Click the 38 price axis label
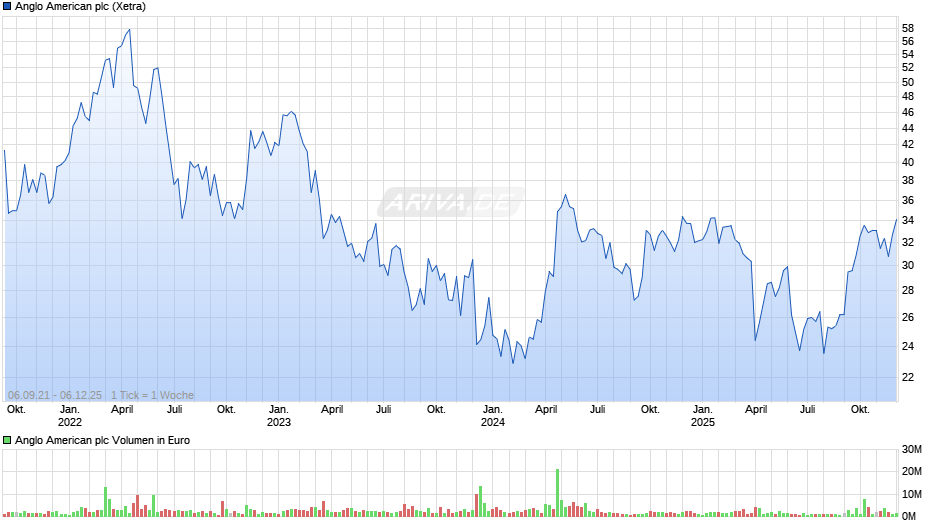The image size is (940, 526). 908,181
